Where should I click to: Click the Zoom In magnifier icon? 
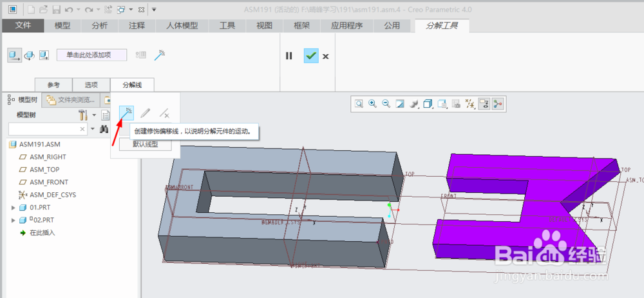(x=372, y=104)
